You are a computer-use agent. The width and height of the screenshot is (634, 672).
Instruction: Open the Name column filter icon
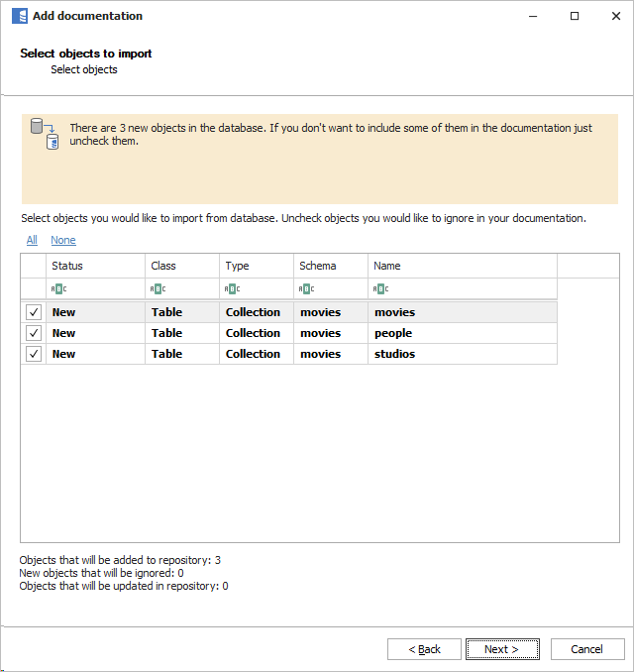coord(380,288)
